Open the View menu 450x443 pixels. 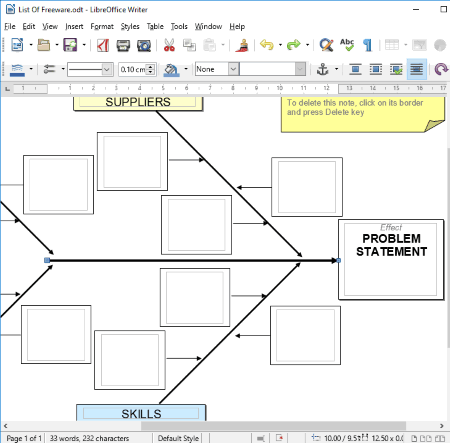pyautogui.click(x=50, y=26)
